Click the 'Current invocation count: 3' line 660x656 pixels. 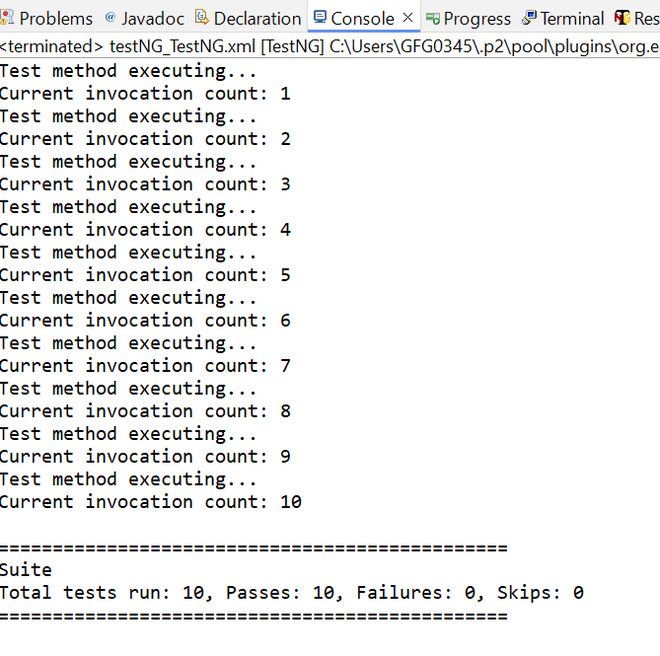[145, 184]
